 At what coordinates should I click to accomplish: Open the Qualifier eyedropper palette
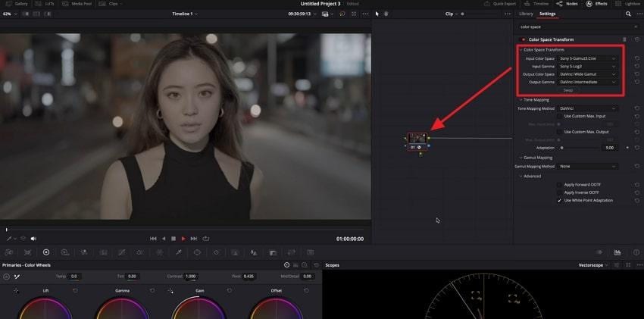pyautogui.click(x=179, y=252)
